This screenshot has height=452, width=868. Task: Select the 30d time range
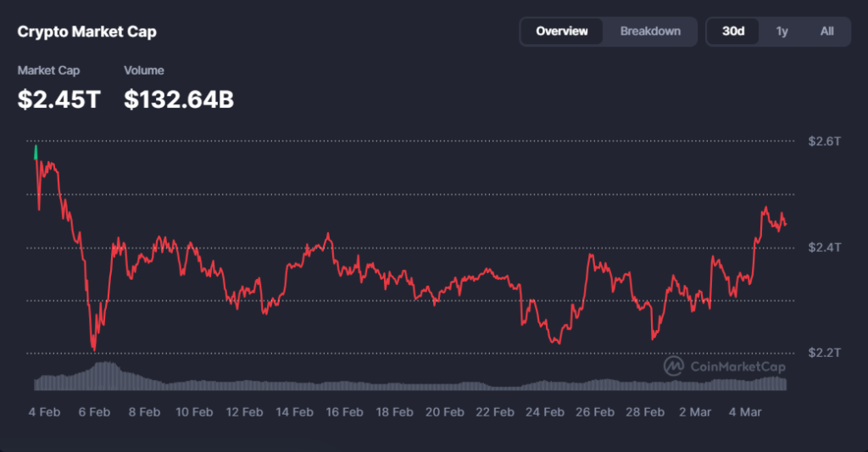(x=733, y=31)
